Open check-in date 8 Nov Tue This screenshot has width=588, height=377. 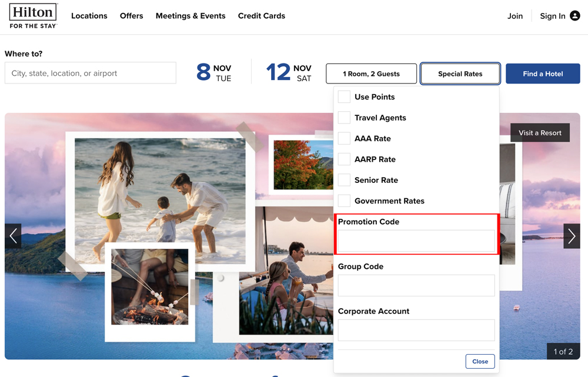[x=214, y=73]
